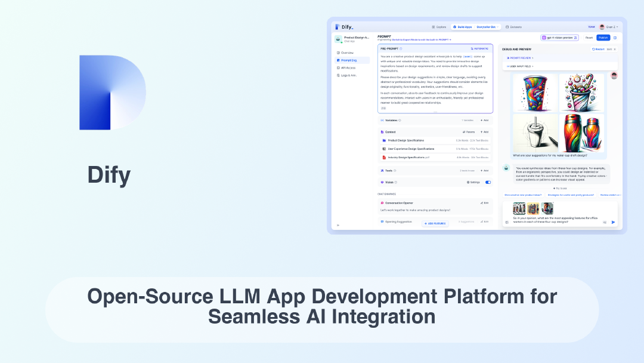
Task: Select Prompt Eng. in the sidebar
Action: point(352,60)
